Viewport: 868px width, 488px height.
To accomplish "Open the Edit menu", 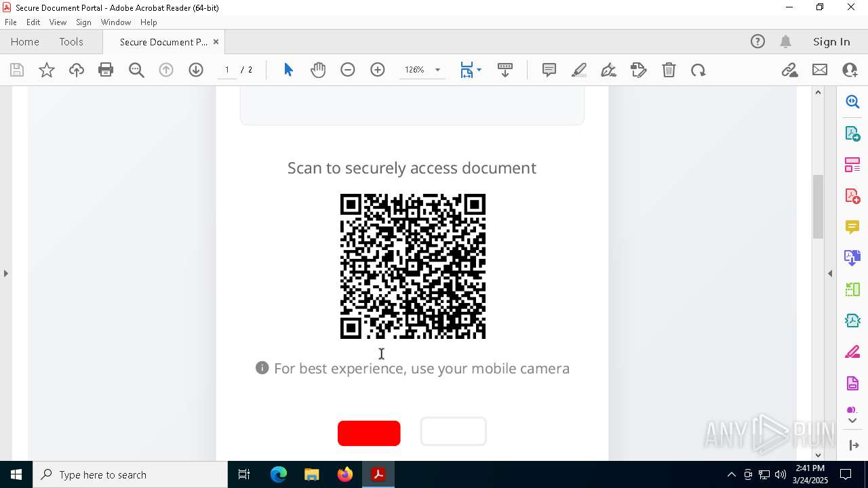I will (33, 22).
